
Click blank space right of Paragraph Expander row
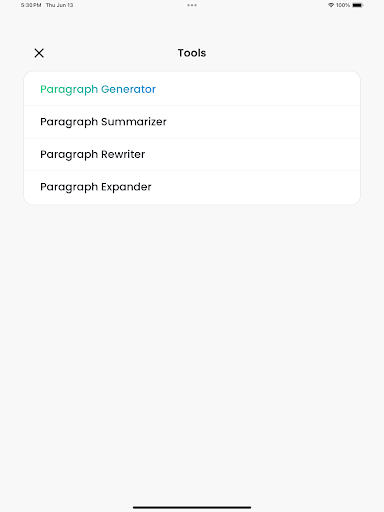(256, 187)
